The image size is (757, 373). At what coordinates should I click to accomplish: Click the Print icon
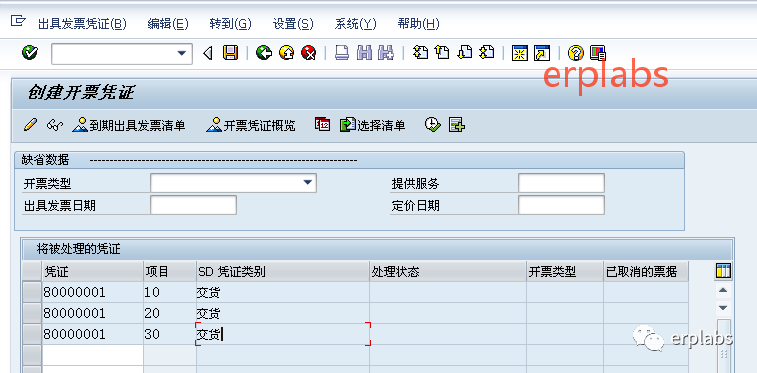[342, 53]
